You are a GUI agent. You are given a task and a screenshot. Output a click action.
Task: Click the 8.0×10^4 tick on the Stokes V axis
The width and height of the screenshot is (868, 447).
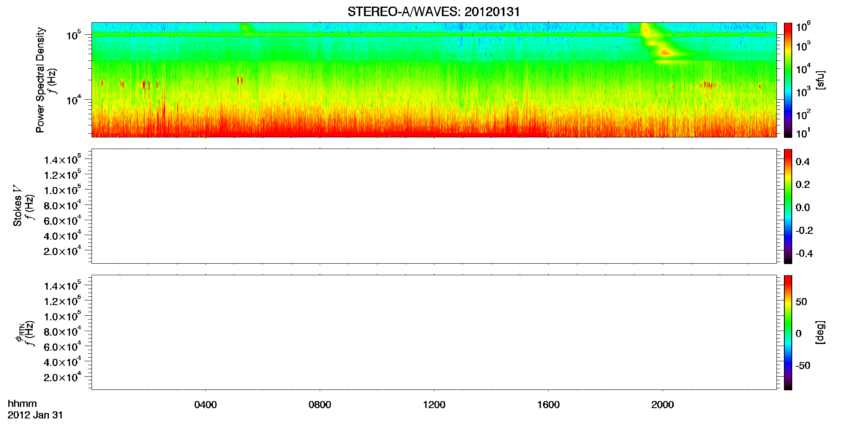(x=63, y=205)
